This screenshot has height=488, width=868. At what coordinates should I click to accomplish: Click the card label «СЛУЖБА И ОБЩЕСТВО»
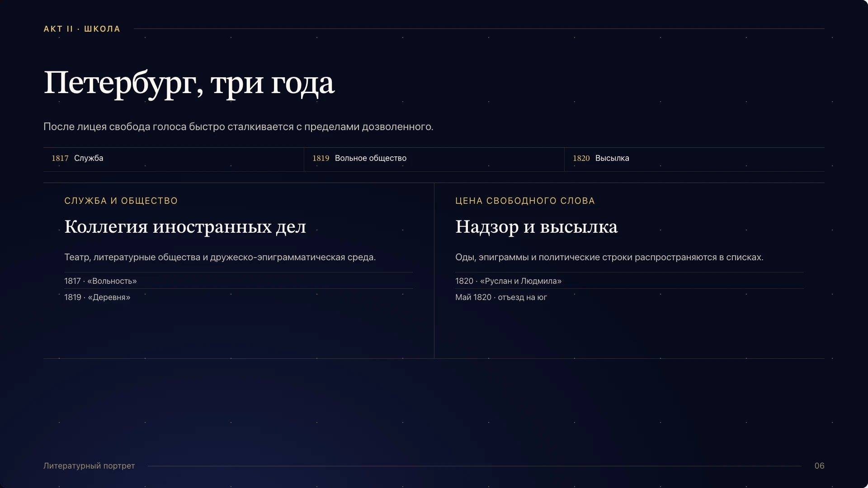pos(121,201)
